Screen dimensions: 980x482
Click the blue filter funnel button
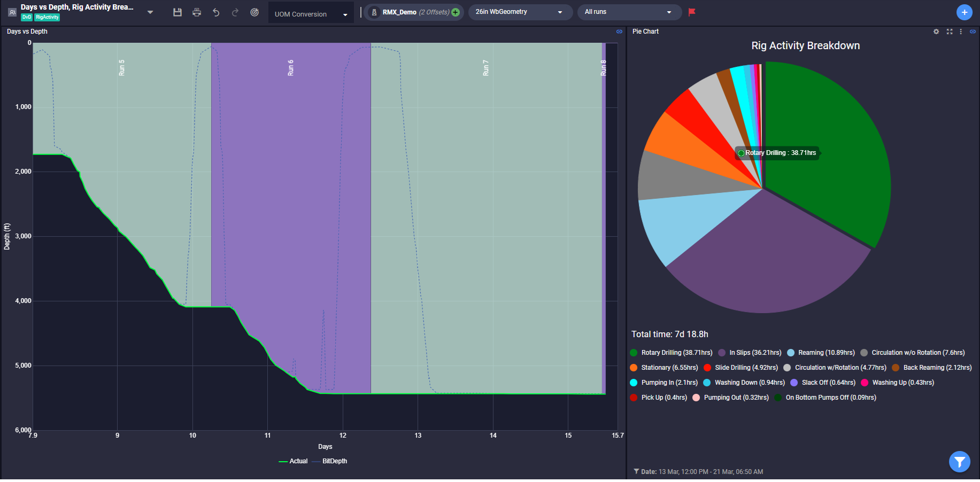[959, 462]
